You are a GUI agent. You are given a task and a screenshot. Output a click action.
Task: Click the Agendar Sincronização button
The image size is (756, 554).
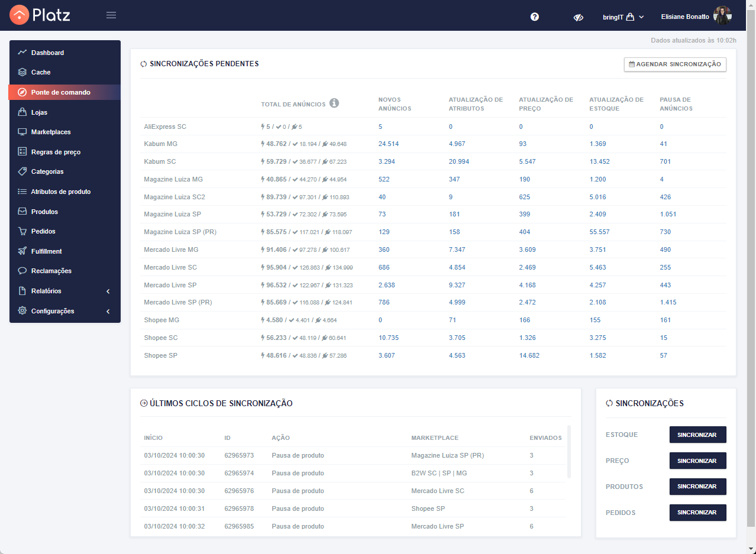click(675, 64)
